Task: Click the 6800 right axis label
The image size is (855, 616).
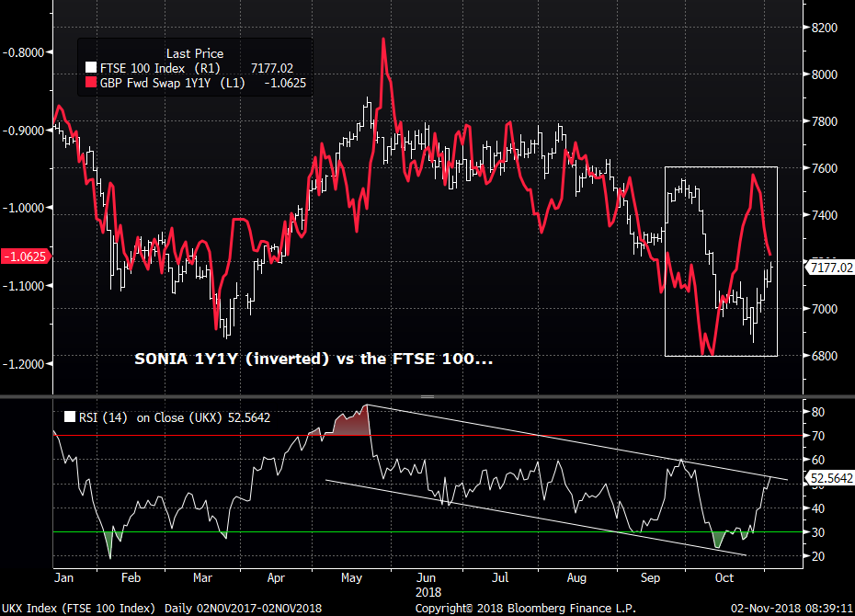Action: [825, 356]
